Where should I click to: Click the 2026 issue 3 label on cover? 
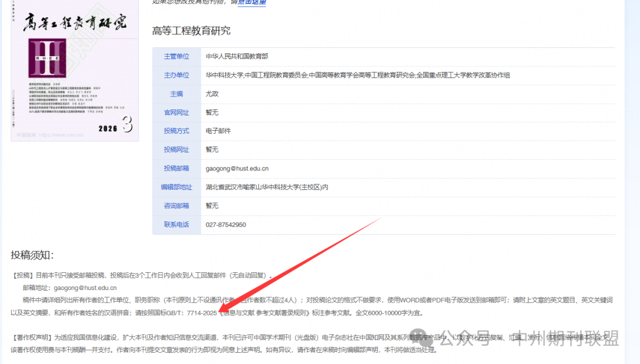click(x=116, y=125)
